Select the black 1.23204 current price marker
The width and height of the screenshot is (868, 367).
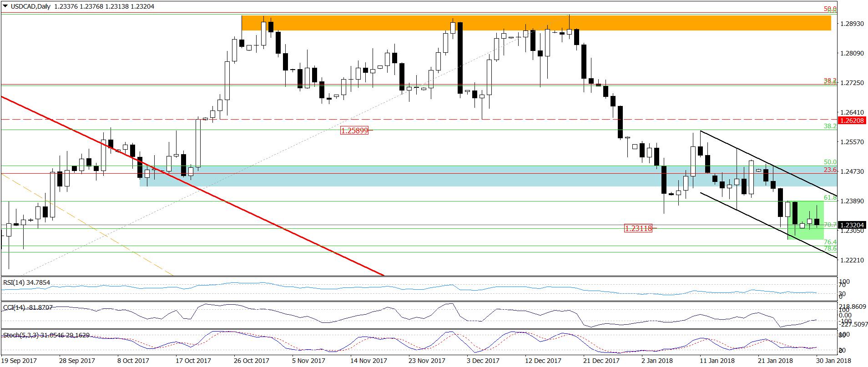point(852,225)
